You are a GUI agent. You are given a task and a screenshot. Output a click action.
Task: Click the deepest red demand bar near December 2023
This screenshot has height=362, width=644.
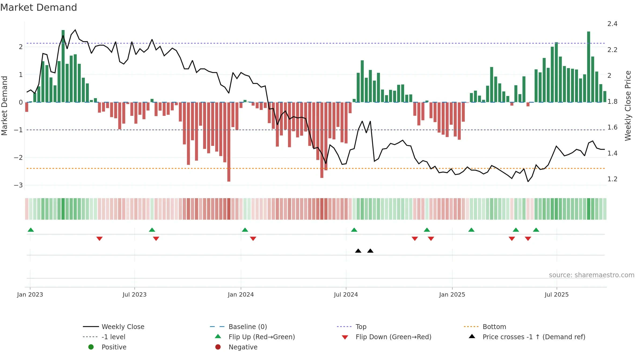(229, 142)
